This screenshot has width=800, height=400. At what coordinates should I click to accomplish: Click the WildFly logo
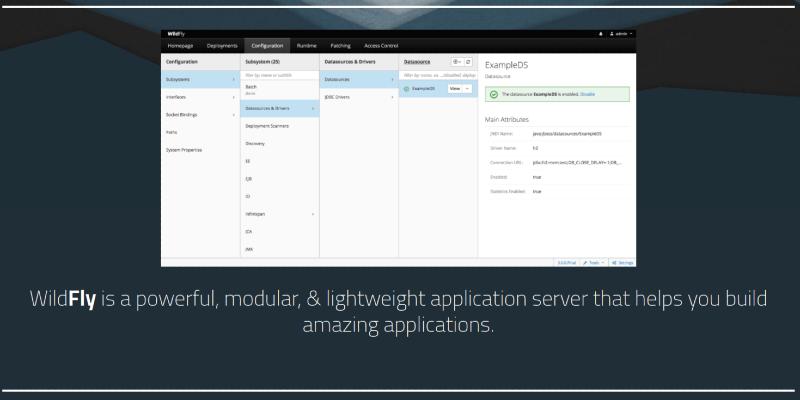coord(178,33)
